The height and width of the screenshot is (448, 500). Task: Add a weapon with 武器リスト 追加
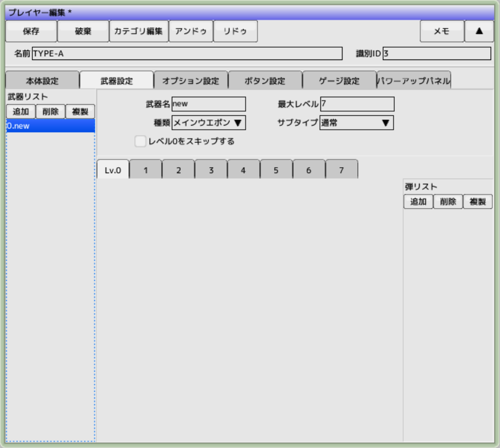point(20,111)
